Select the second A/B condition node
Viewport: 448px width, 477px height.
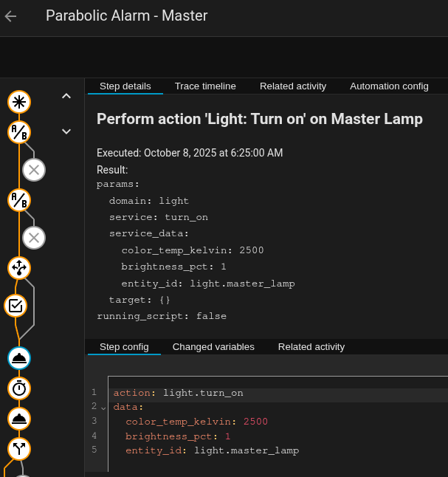pos(19,200)
